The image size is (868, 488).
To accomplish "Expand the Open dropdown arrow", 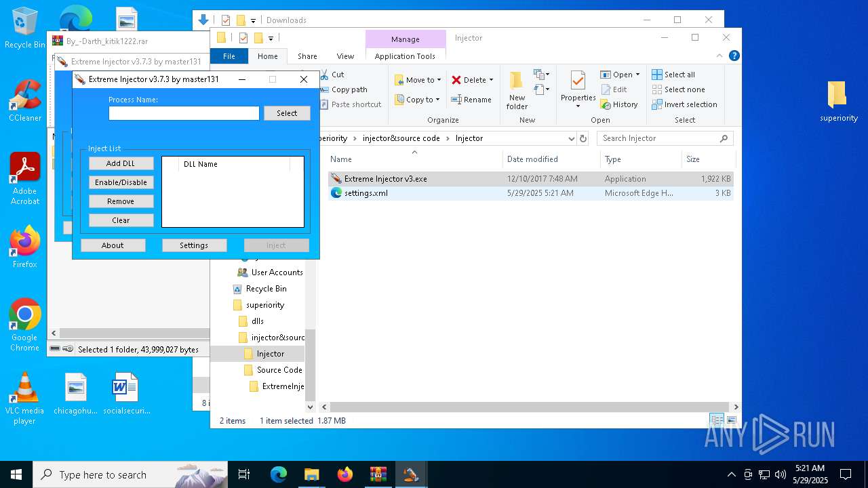I will pyautogui.click(x=637, y=75).
